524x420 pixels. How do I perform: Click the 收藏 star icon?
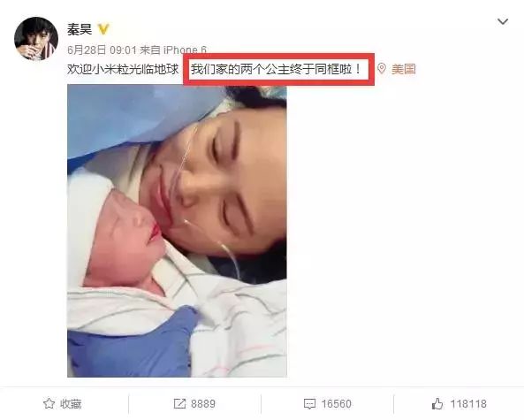(49, 403)
